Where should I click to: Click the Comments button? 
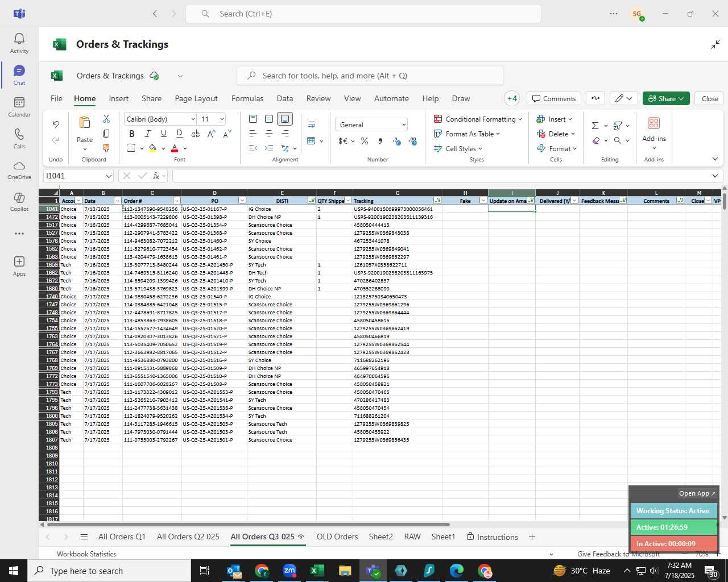pyautogui.click(x=554, y=98)
